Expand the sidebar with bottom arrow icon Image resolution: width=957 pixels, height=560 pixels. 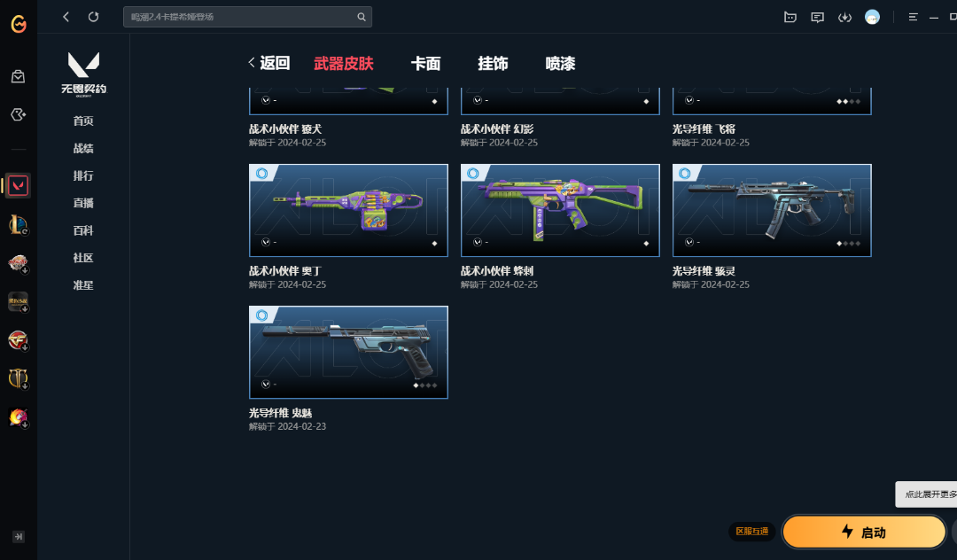[x=19, y=537]
